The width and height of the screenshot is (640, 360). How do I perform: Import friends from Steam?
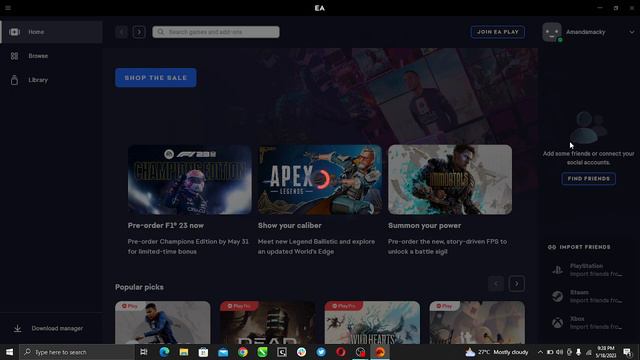(588, 296)
